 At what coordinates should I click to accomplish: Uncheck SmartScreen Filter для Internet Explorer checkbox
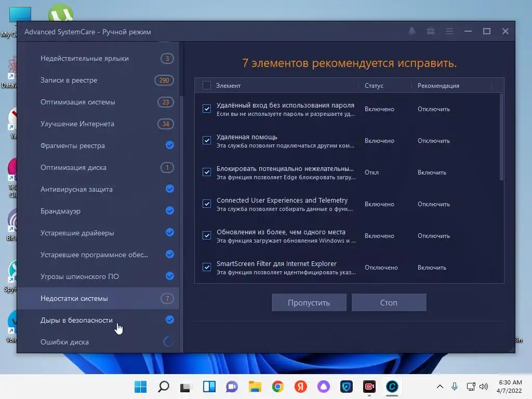point(207,267)
